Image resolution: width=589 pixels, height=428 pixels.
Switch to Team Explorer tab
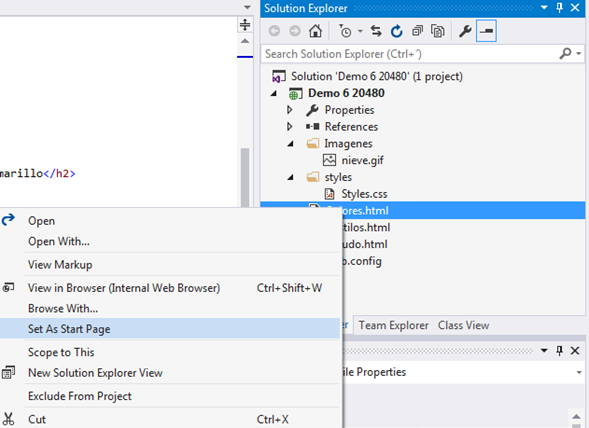(x=393, y=325)
